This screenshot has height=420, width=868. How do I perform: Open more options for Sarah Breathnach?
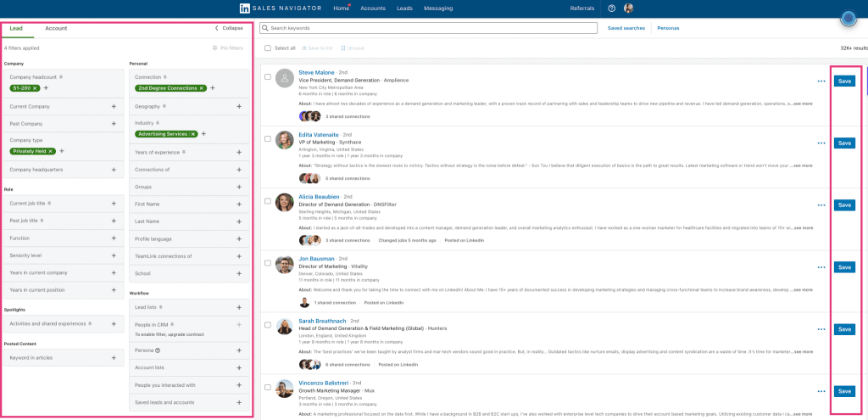tap(821, 329)
